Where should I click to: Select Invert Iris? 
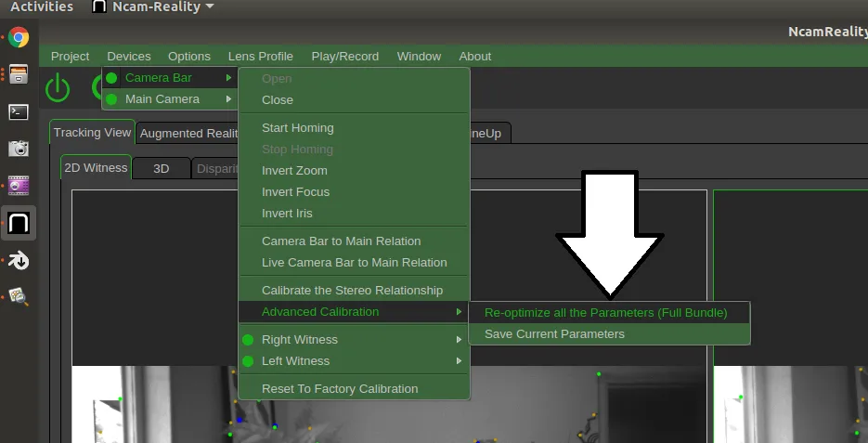[x=355, y=214]
